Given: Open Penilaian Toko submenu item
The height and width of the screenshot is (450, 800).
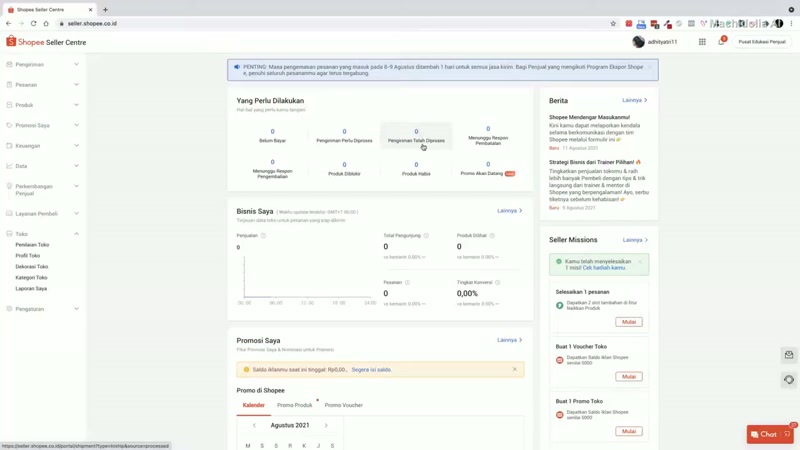Looking at the screenshot, I should coord(32,245).
